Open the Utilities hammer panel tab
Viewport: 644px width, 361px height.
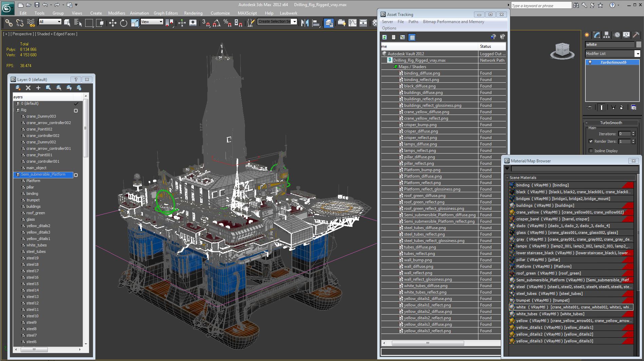pyautogui.click(x=636, y=35)
